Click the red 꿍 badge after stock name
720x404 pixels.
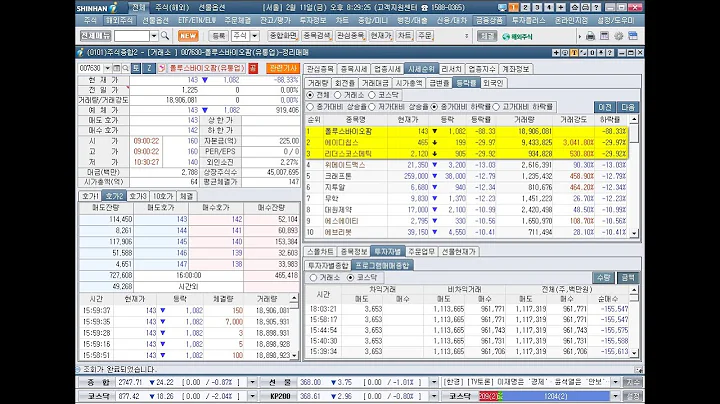click(253, 68)
